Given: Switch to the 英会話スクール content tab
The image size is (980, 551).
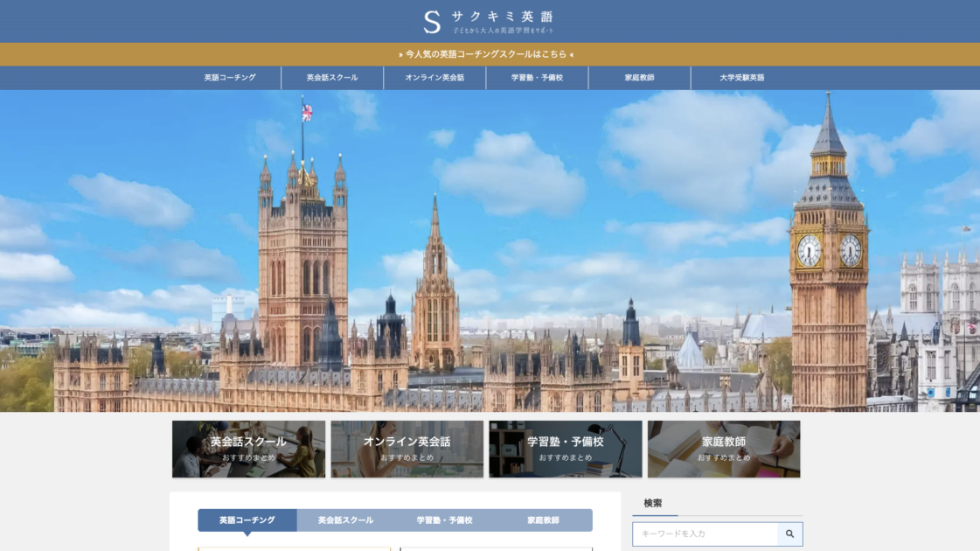Looking at the screenshot, I should tap(345, 520).
